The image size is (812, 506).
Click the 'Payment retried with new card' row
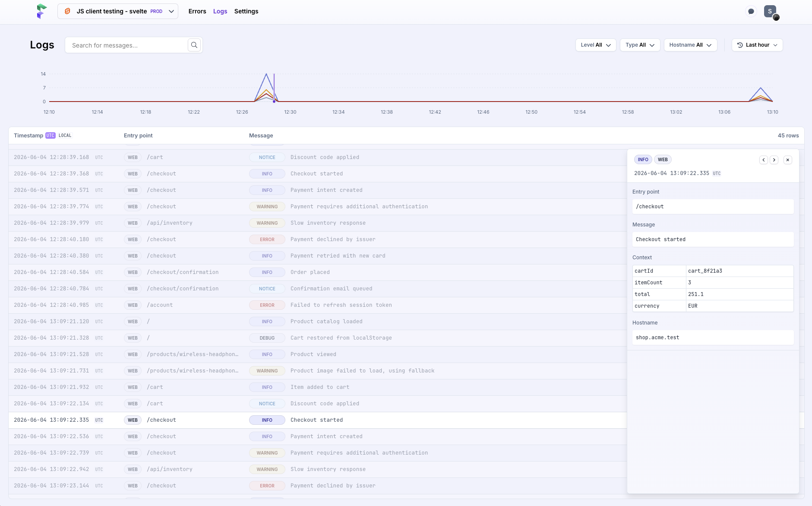[x=317, y=256]
